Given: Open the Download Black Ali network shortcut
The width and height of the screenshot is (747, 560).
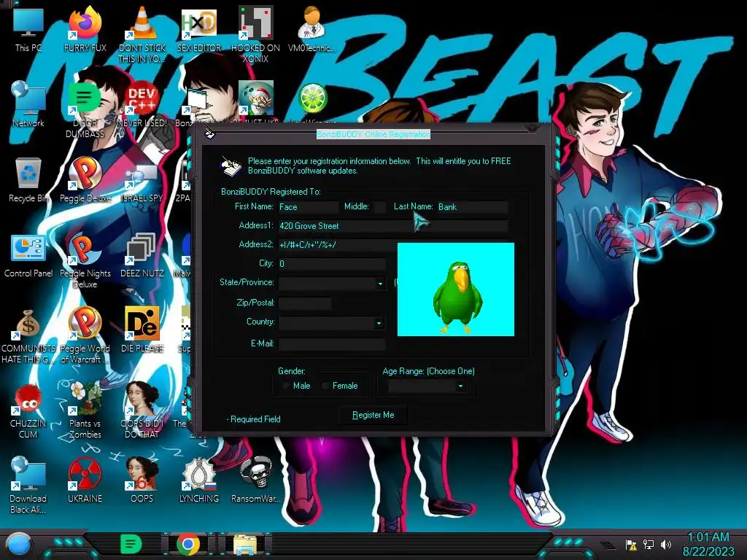Looking at the screenshot, I should (28, 485).
